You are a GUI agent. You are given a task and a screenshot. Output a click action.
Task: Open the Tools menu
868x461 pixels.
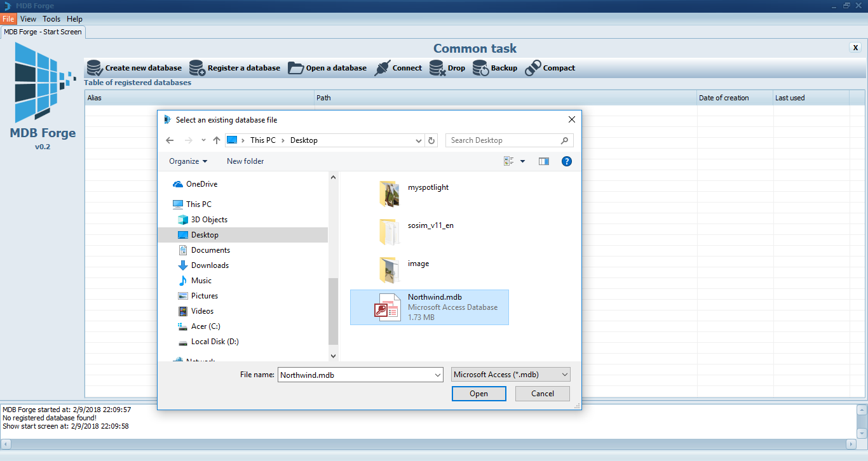pos(51,19)
